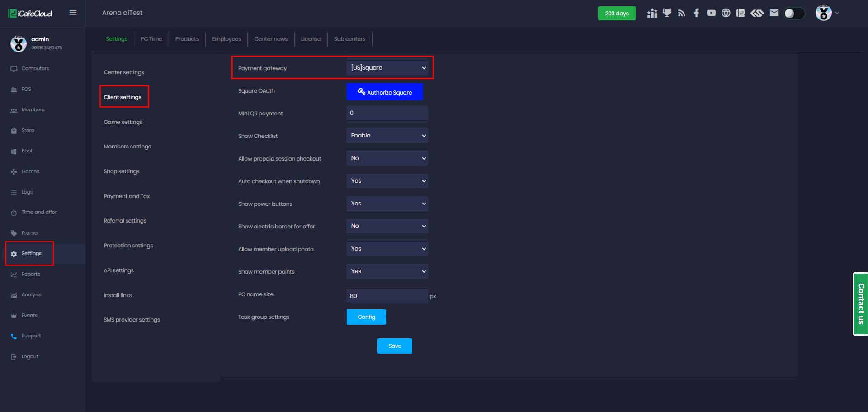
Task: Expand the Show member points dropdown
Action: coord(387,271)
